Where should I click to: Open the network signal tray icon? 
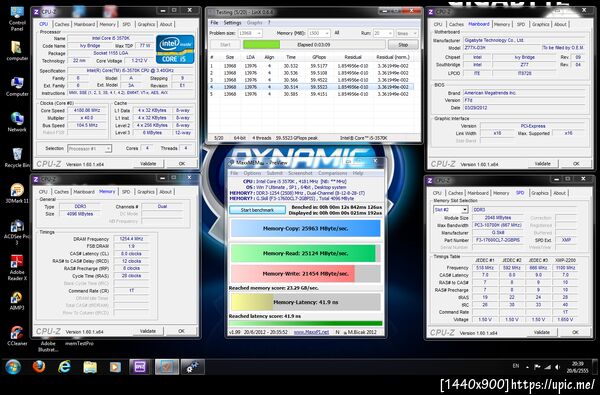[548, 367]
